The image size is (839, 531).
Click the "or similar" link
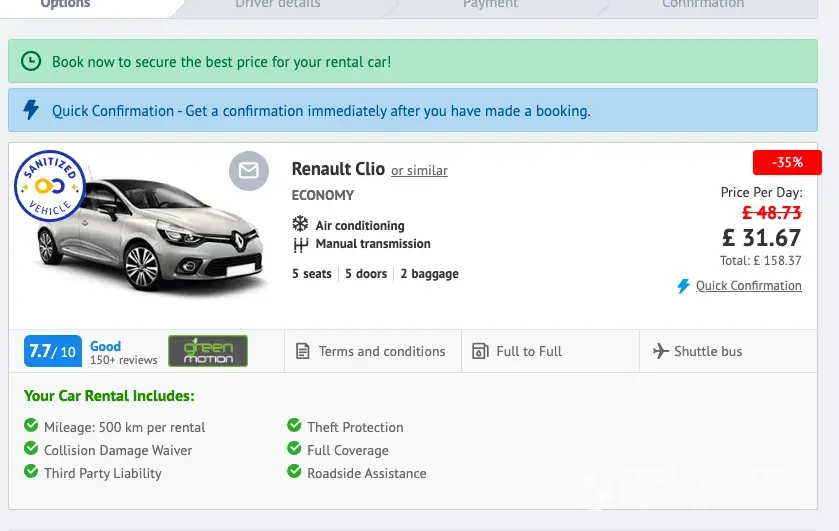click(419, 171)
